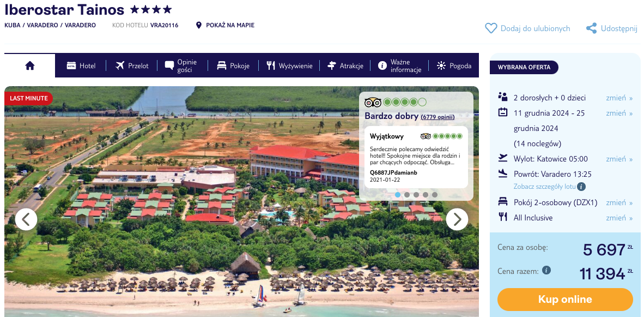644x317 pixels.
Task: Open the 6779 opinii link
Action: click(438, 117)
